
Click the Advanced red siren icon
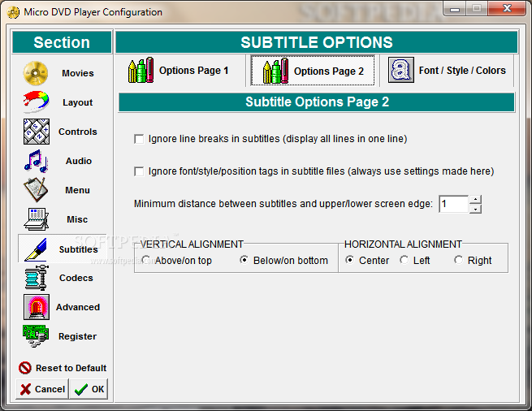pyautogui.click(x=37, y=307)
